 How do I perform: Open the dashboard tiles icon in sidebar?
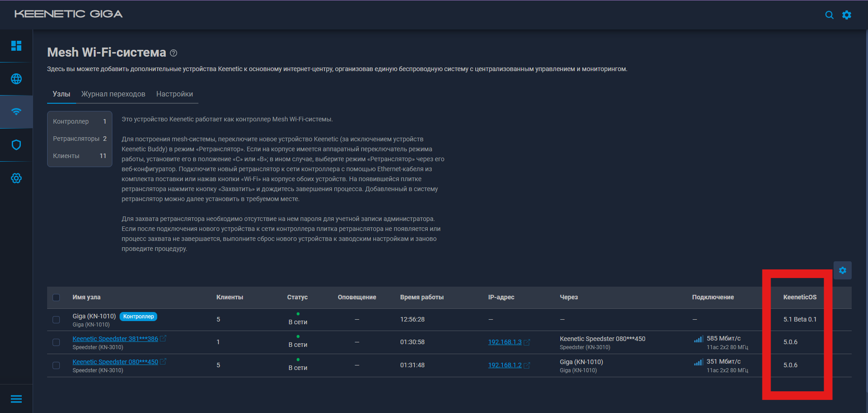(16, 46)
